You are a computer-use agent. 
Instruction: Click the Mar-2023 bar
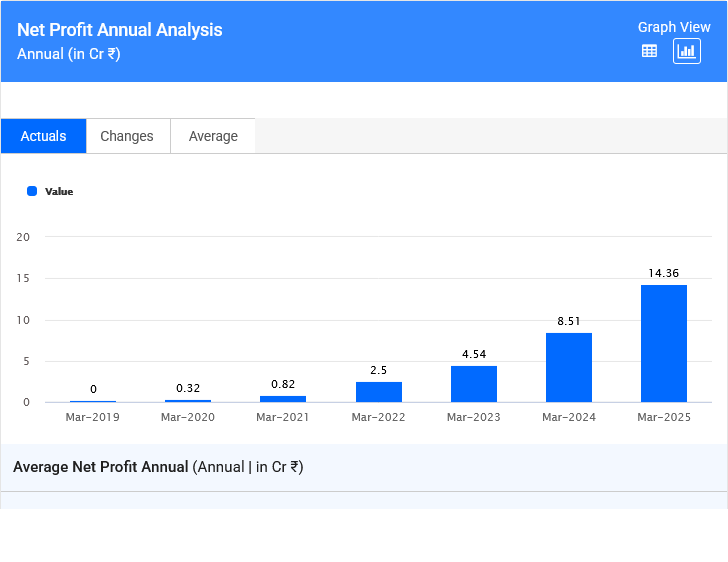click(473, 384)
